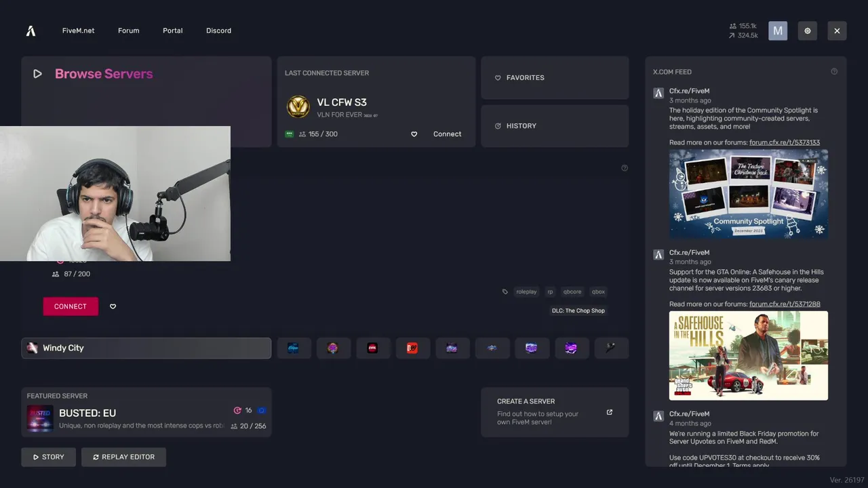Open the M user avatar

coord(778,30)
